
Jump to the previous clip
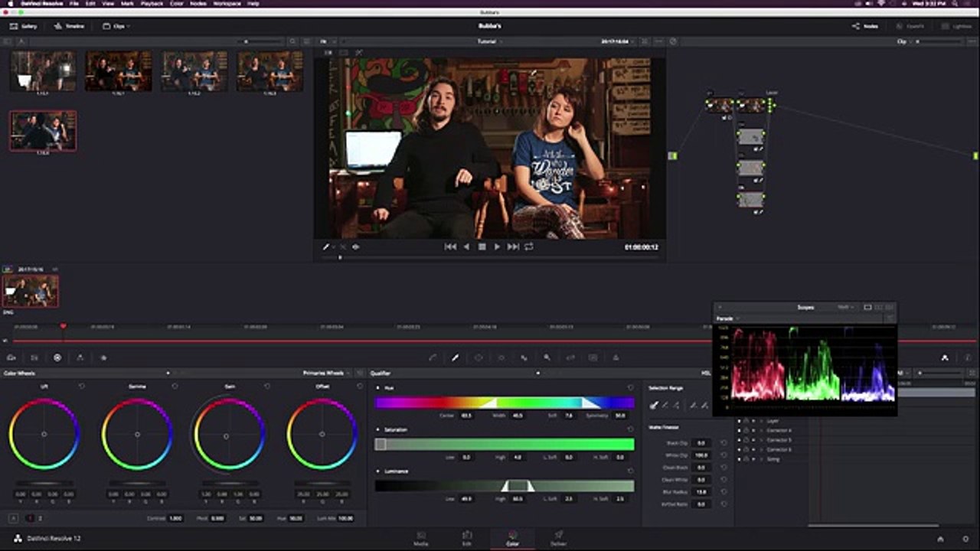[450, 246]
